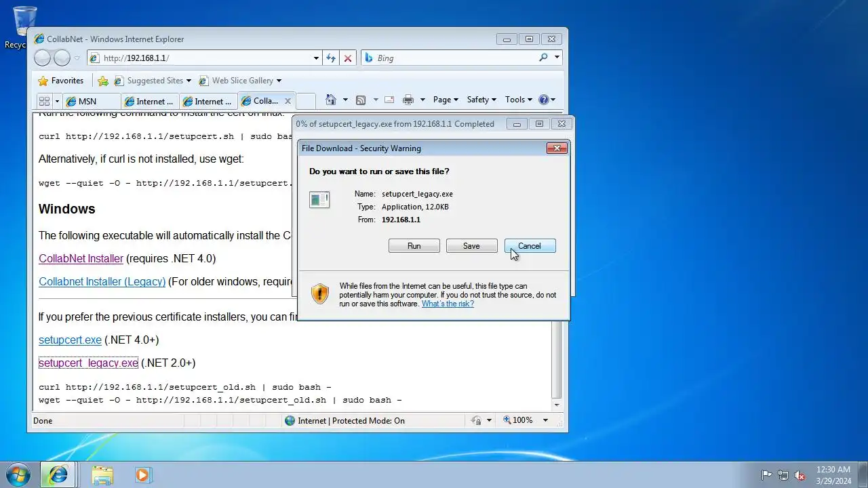The height and width of the screenshot is (488, 868).
Task: Click the Feeds RSS icon
Action: click(361, 100)
